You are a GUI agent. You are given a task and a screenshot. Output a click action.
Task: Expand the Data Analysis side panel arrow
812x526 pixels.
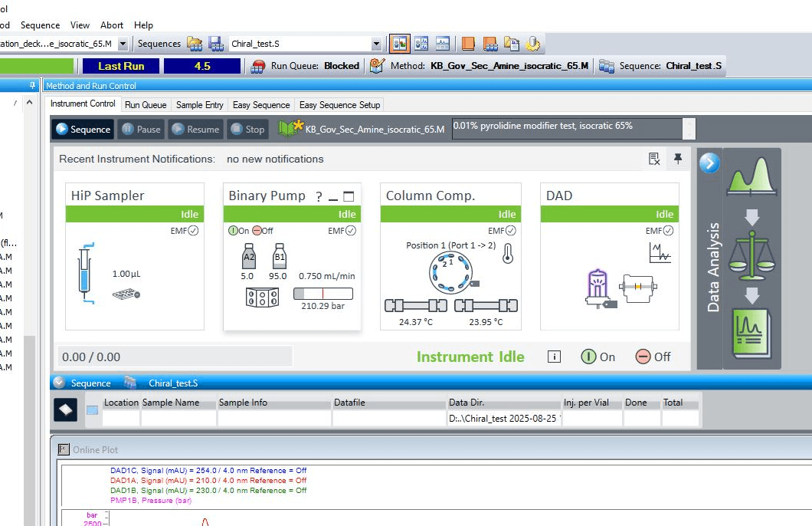709,163
